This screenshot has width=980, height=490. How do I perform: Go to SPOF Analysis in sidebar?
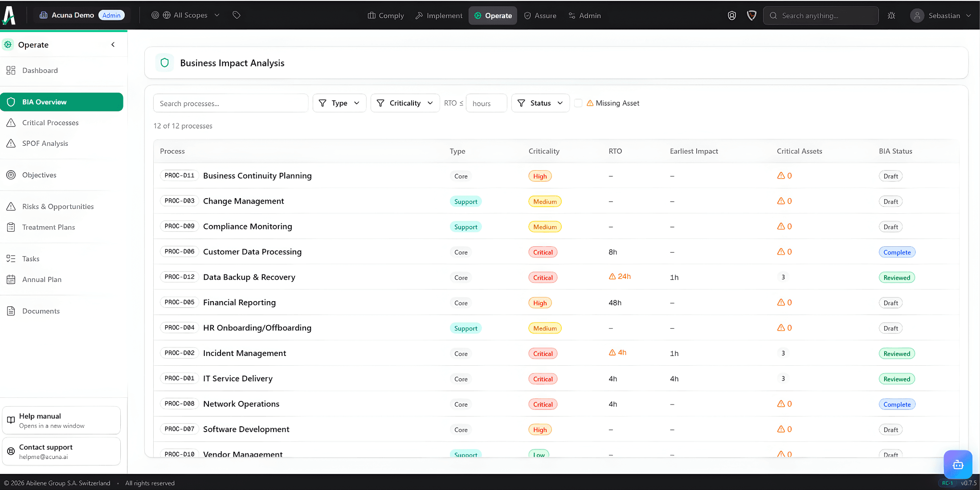tap(45, 143)
